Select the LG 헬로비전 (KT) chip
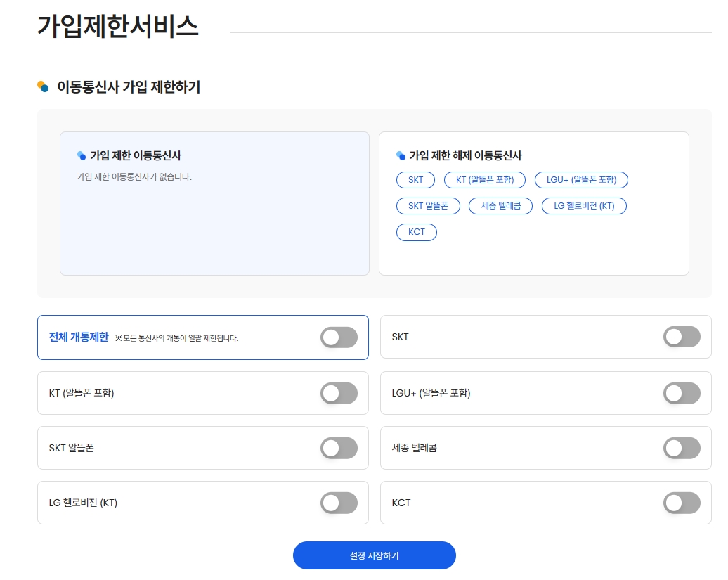The height and width of the screenshot is (580, 728). (583, 206)
